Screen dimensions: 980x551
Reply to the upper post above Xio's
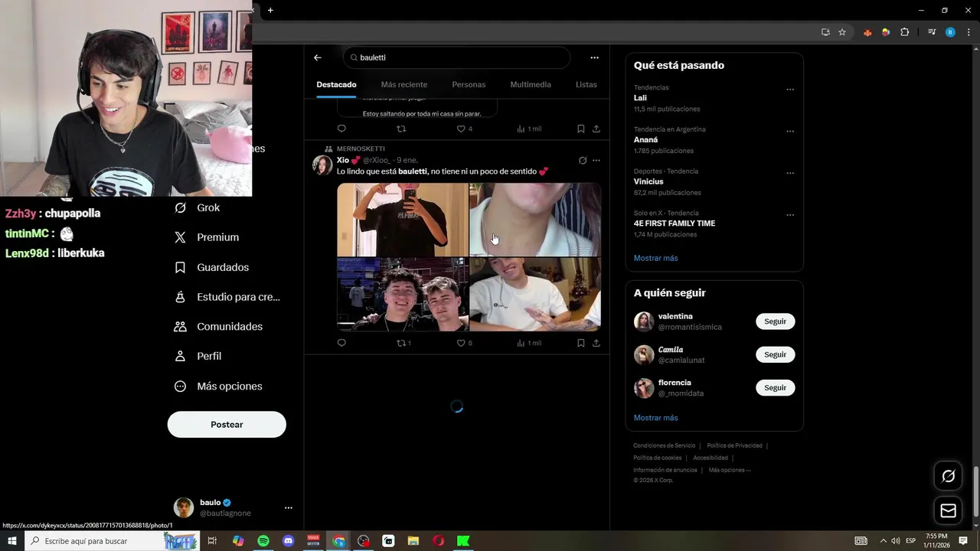coord(341,129)
